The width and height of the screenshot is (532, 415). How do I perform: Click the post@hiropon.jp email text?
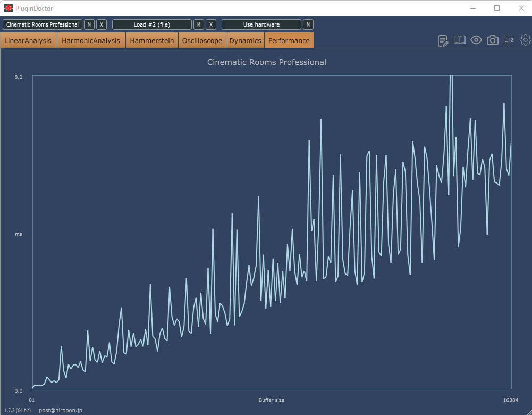pyautogui.click(x=61, y=410)
